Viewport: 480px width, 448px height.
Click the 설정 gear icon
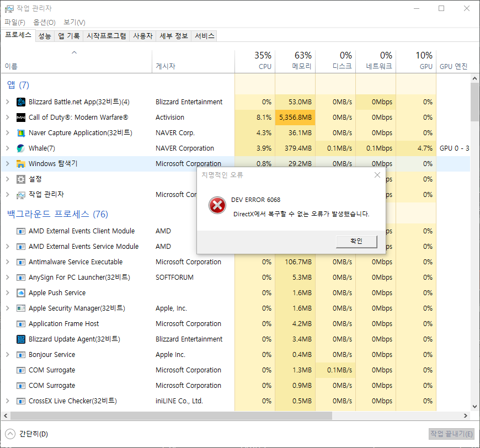(x=21, y=179)
